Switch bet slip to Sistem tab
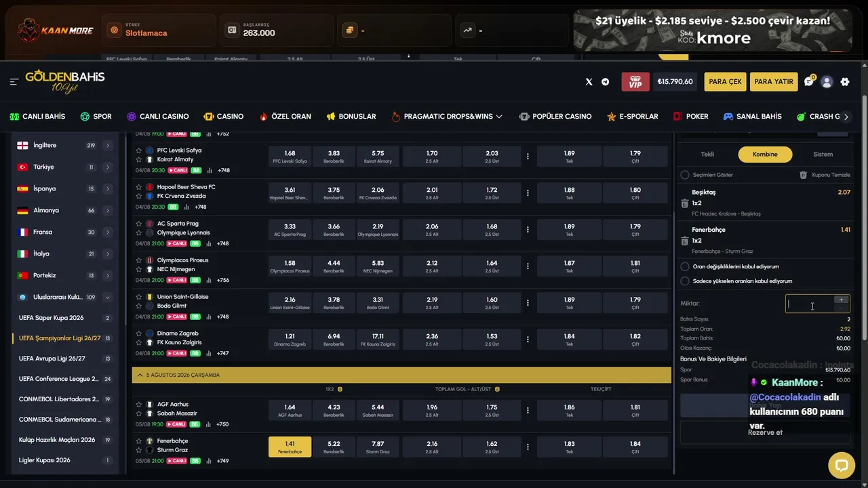 [x=823, y=154]
